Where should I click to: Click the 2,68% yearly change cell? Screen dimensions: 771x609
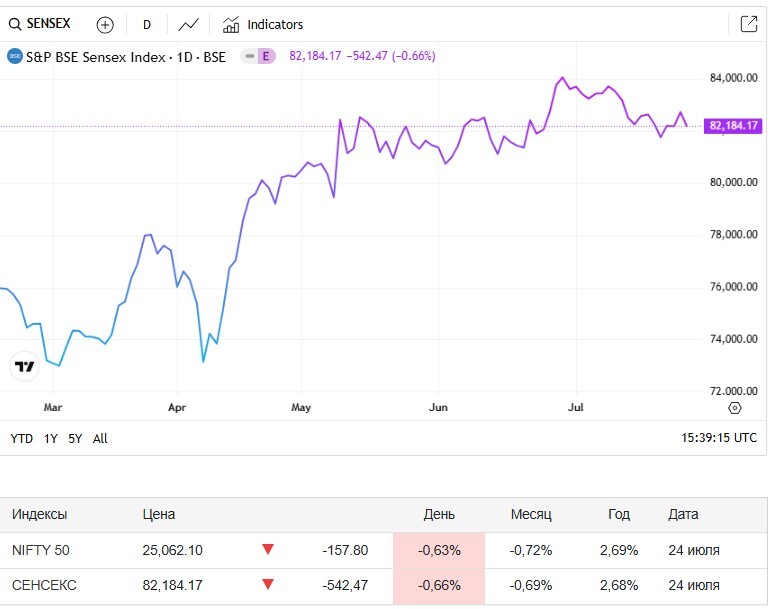tap(619, 585)
